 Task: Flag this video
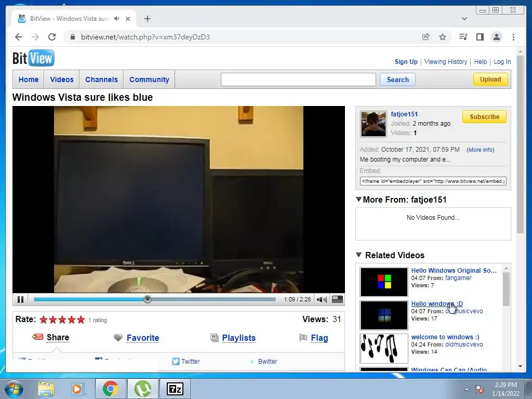(320, 338)
